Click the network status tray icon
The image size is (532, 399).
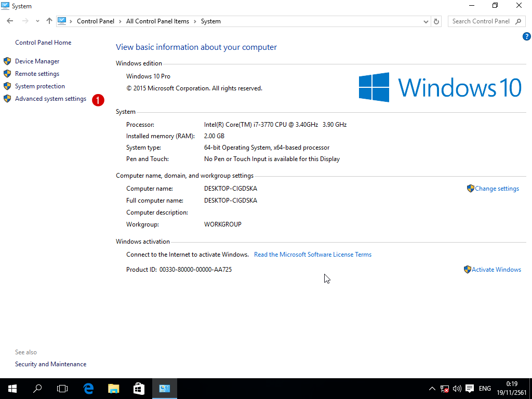(x=445, y=389)
